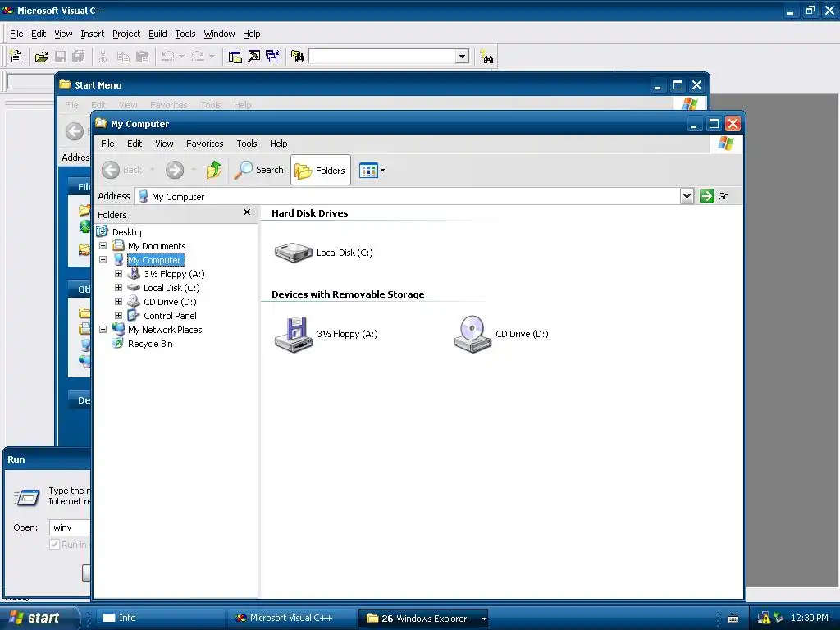
Task: Click the Cut scissors icon in Visual C++
Action: click(x=103, y=57)
